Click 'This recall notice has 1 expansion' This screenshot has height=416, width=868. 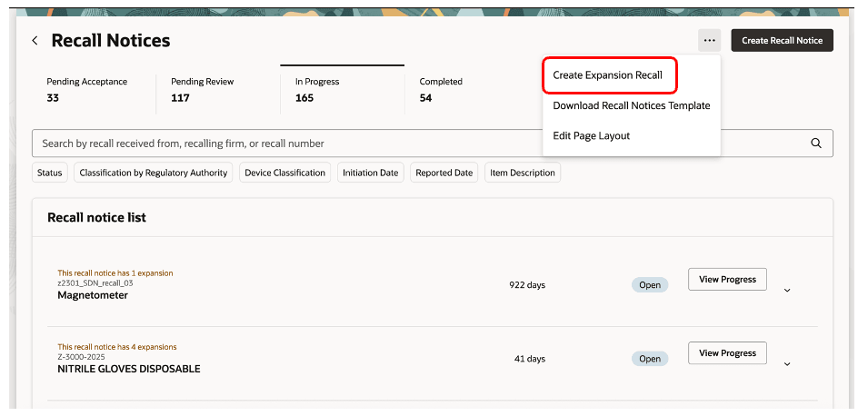click(115, 273)
